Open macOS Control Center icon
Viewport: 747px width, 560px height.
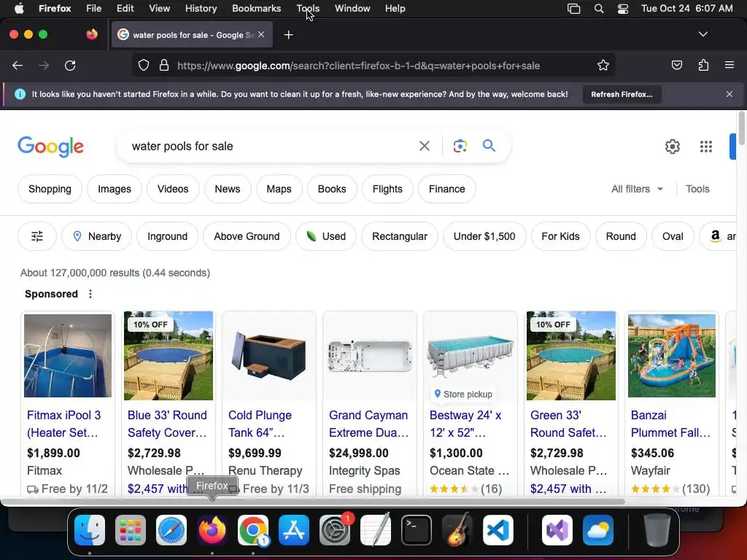click(x=623, y=9)
